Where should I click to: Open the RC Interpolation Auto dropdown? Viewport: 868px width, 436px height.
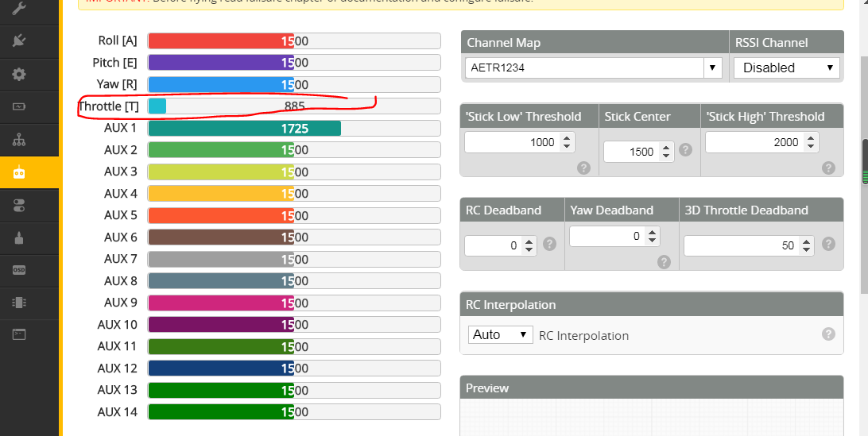coord(501,335)
